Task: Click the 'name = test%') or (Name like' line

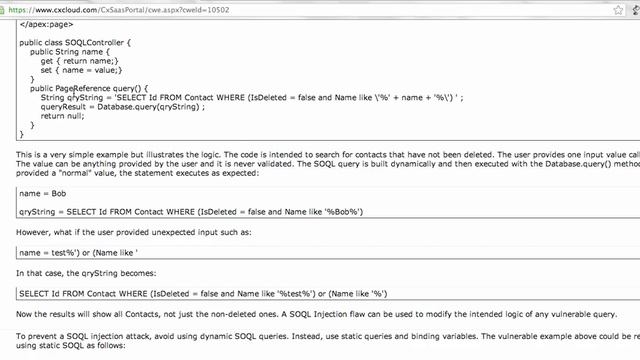Action: pyautogui.click(x=78, y=253)
